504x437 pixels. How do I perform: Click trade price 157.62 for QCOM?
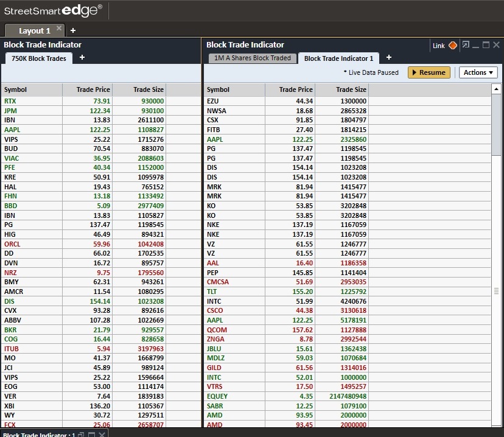coord(302,330)
